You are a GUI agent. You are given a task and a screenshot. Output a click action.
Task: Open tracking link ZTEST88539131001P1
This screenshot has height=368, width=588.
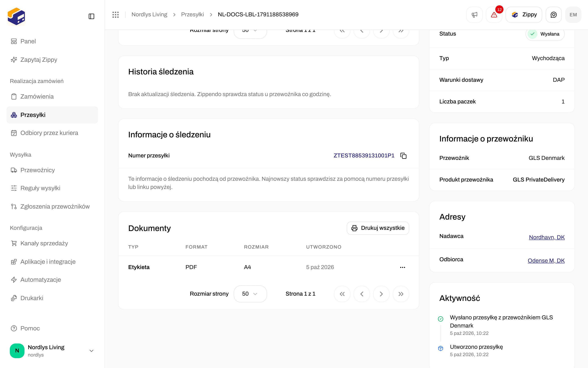pos(364,156)
